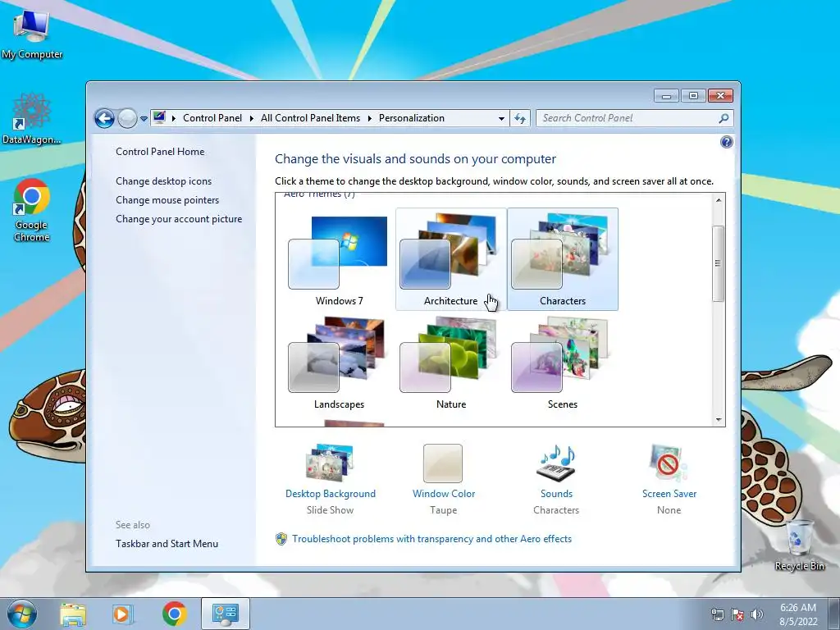Open Change mouse pointers
Image resolution: width=840 pixels, height=630 pixels.
pos(167,200)
